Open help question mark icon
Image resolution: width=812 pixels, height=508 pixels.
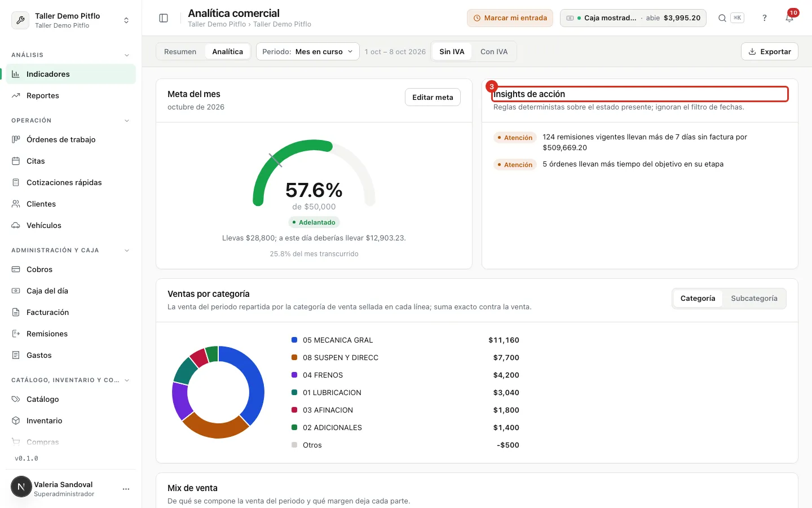click(765, 18)
